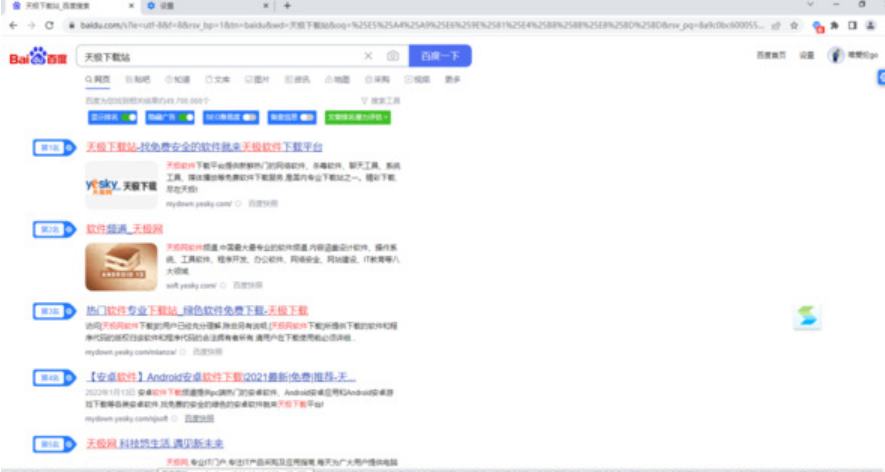Click the green-blue floating S icon at right
This screenshot has width=885, height=472.
tap(807, 316)
